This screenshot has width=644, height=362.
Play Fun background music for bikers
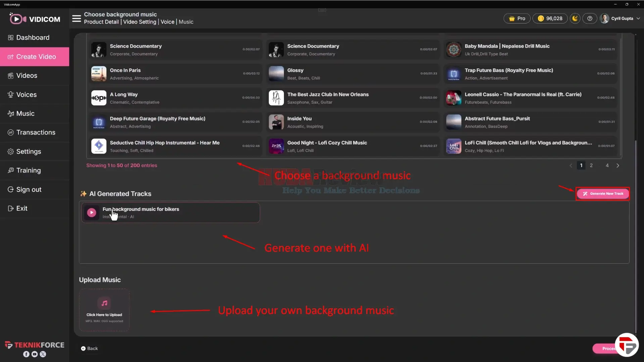pos(91,212)
